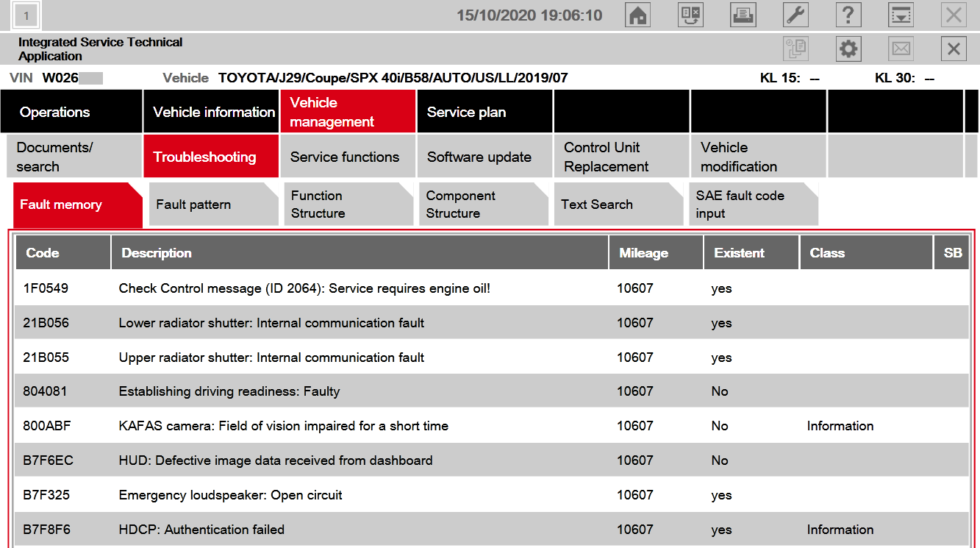
Task: Close the Integrated Service Technical Application panel
Action: click(x=954, y=49)
